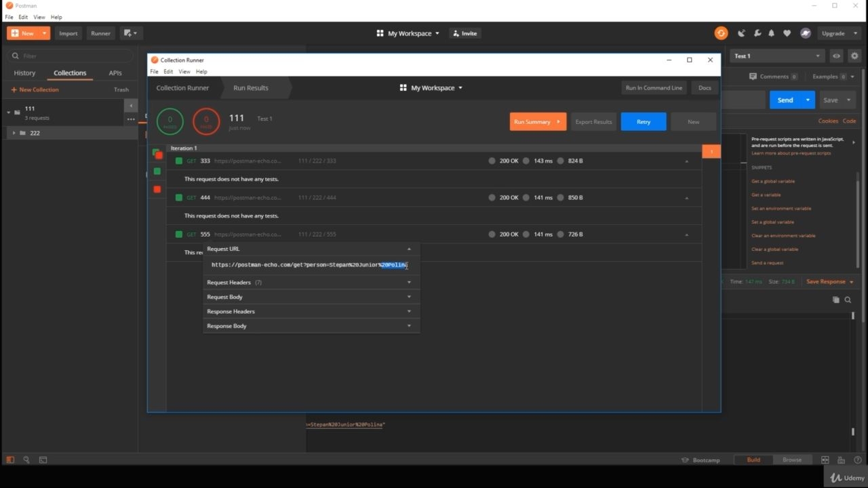The height and width of the screenshot is (488, 868).
Task: Collapse the Request URL section
Action: (x=311, y=249)
